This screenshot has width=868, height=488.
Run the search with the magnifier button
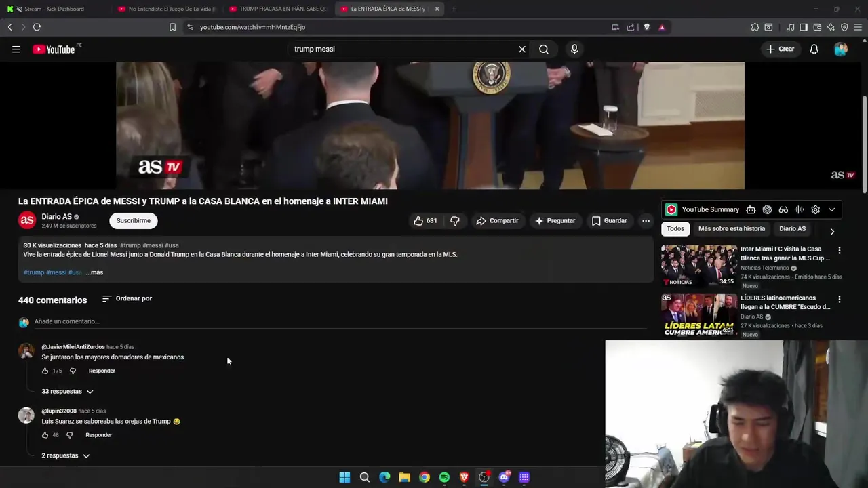click(544, 49)
